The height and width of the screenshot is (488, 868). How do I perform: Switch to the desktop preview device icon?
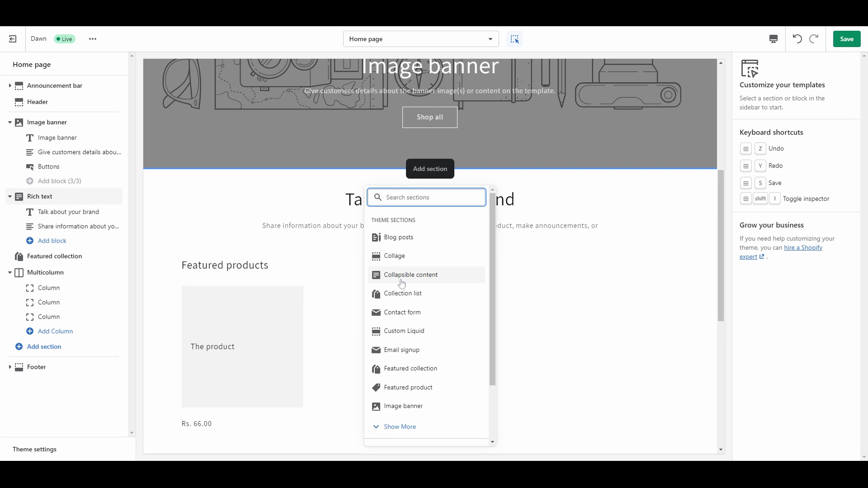pos(774,39)
